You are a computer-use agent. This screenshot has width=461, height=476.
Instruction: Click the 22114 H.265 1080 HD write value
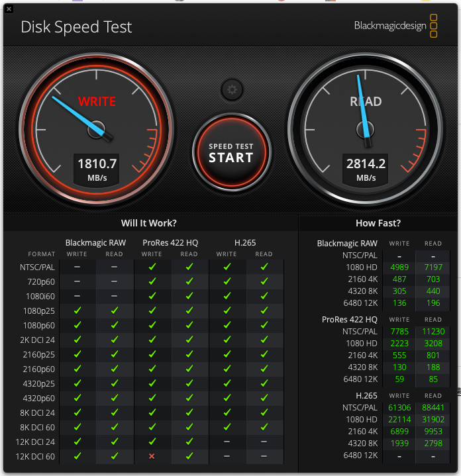pos(399,420)
